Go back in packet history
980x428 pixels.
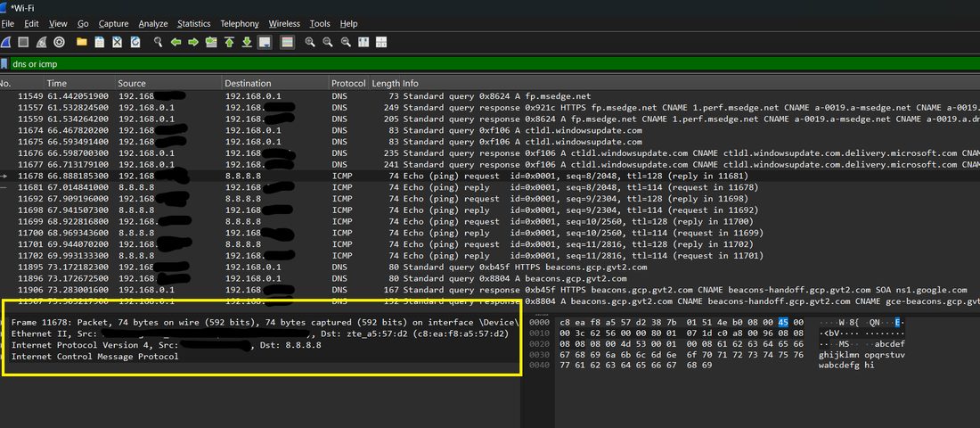coord(176,43)
